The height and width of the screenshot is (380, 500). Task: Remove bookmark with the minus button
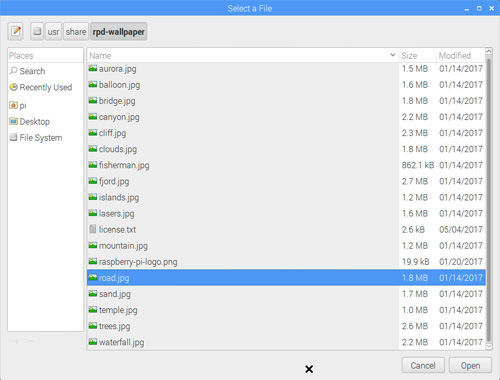coord(31,341)
